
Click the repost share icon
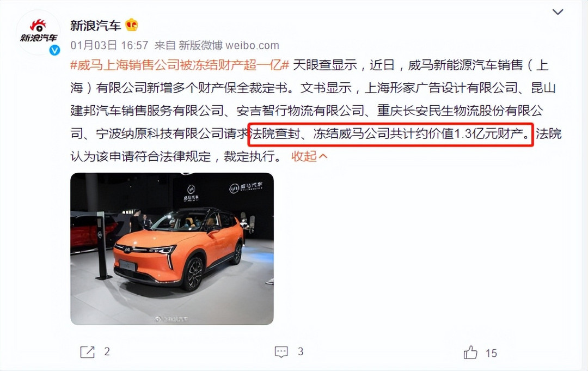click(87, 352)
